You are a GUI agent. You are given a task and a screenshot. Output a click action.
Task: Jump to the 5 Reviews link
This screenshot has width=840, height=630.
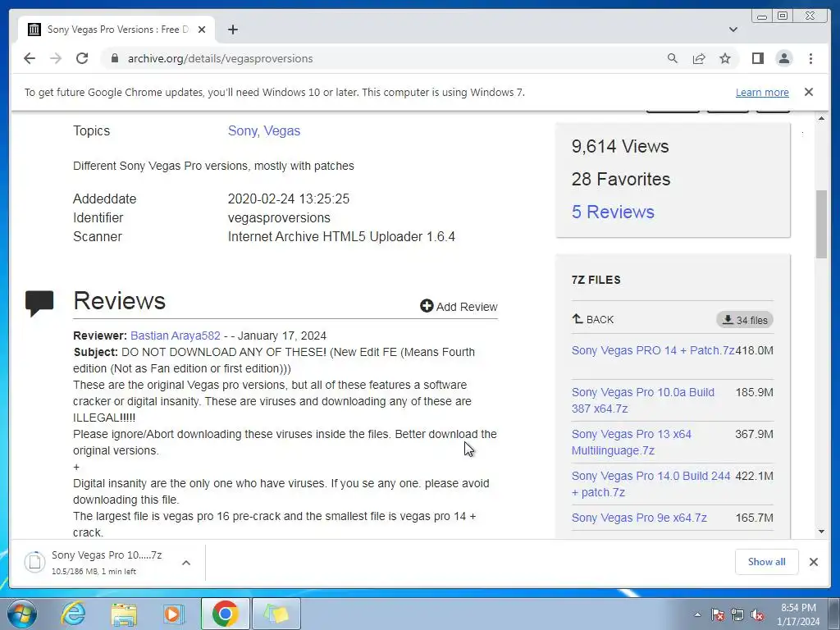click(613, 212)
